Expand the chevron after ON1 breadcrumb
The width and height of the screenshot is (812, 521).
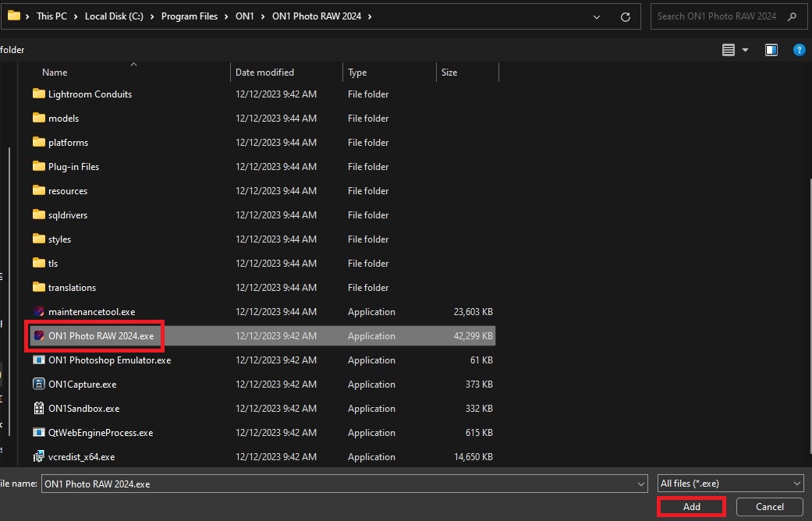pos(263,16)
